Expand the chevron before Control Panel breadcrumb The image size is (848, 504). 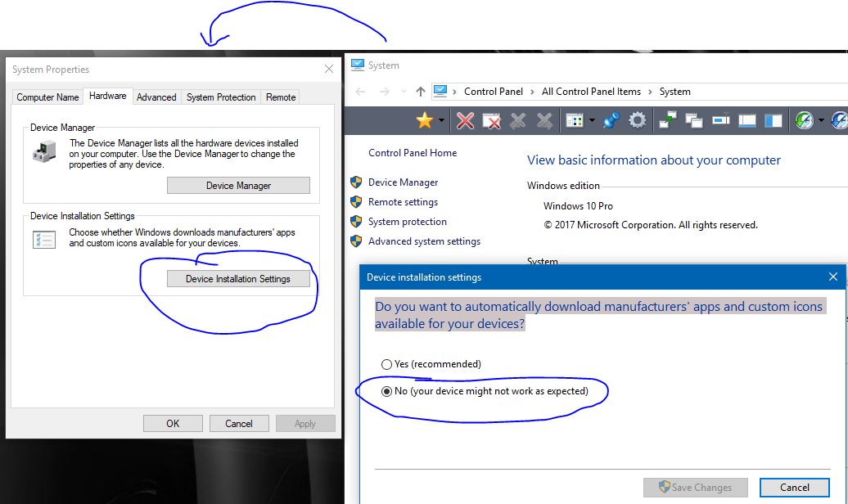point(453,92)
